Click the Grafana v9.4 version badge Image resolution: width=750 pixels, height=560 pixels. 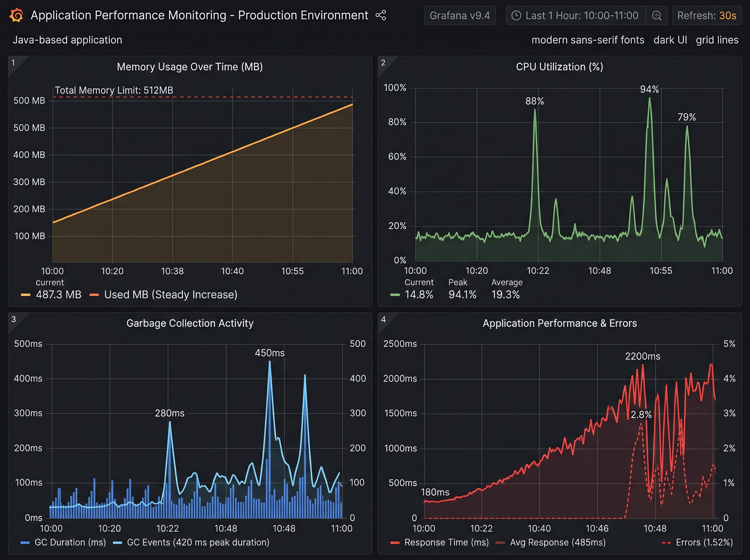460,16
